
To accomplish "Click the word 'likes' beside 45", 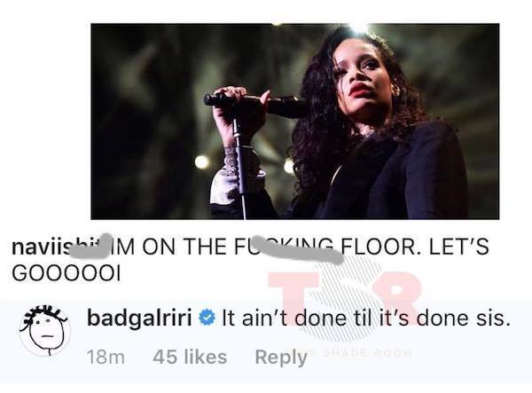I will 205,357.
